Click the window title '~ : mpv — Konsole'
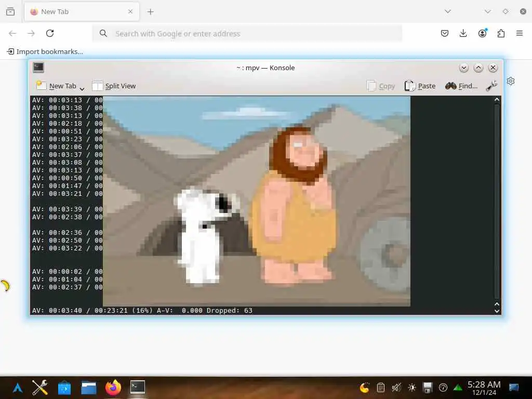This screenshot has height=399, width=532. tap(265, 68)
